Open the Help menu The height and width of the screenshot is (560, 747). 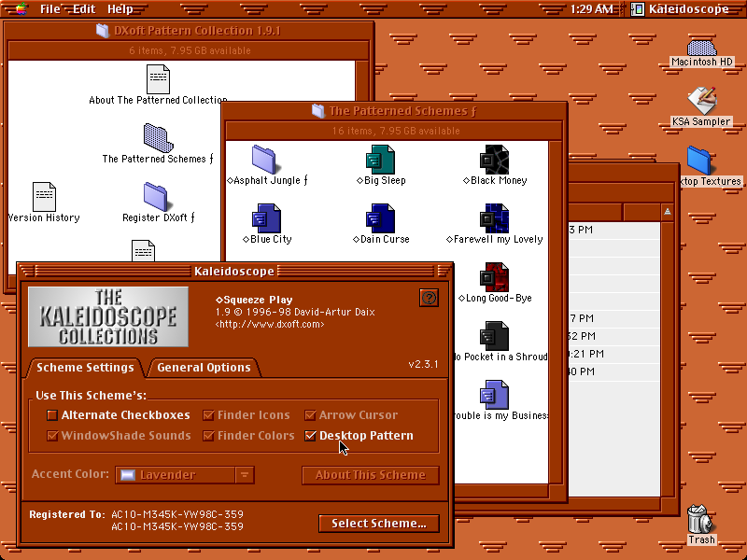coord(120,9)
